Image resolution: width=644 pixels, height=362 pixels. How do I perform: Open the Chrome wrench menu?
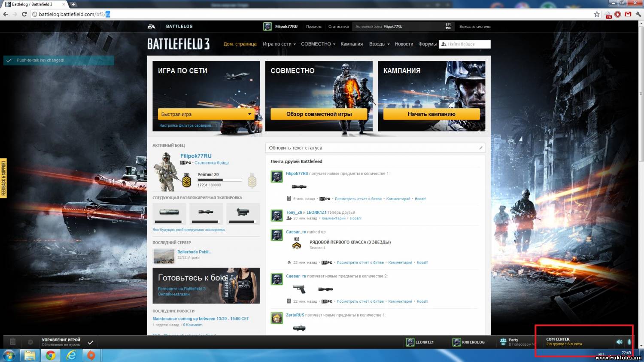click(638, 14)
